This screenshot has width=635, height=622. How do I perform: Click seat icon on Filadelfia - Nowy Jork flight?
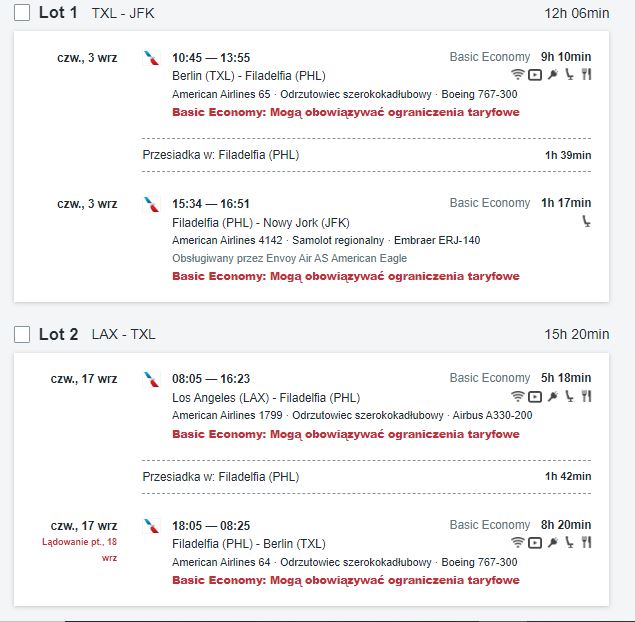tap(586, 221)
